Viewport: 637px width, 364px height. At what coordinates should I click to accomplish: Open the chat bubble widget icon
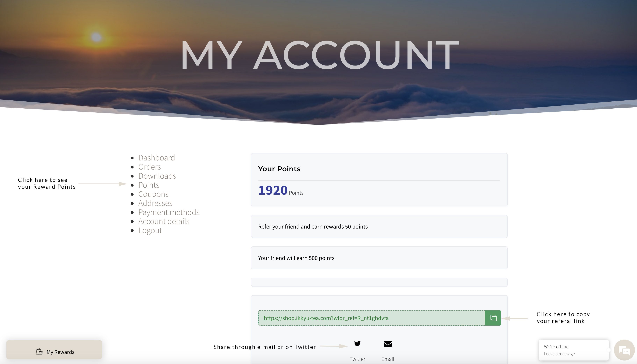624,350
